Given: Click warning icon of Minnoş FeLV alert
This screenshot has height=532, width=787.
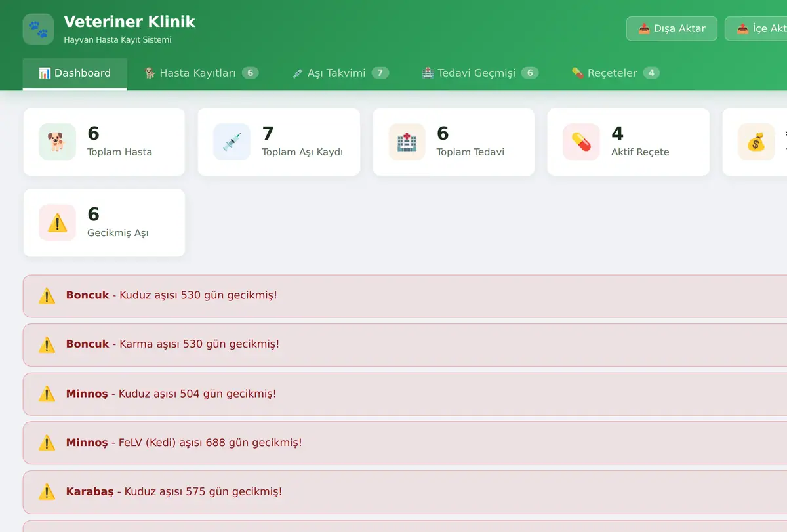Looking at the screenshot, I should click(x=47, y=443).
